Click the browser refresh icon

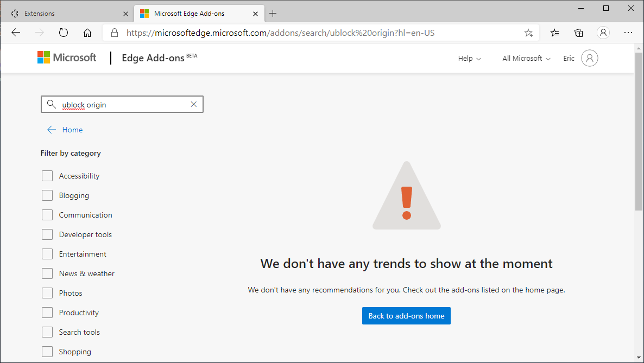pyautogui.click(x=64, y=33)
